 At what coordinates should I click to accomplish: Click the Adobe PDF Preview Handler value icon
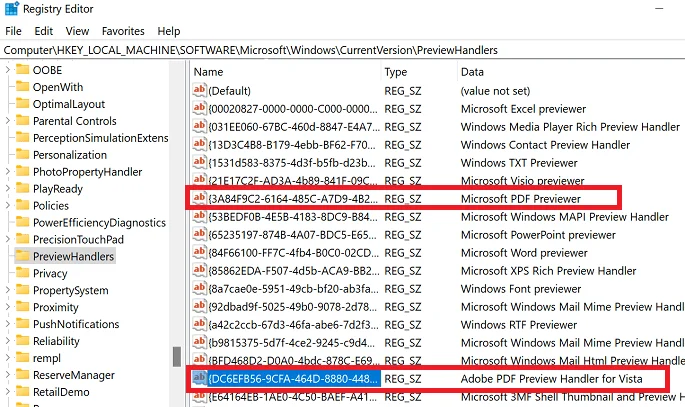[199, 378]
